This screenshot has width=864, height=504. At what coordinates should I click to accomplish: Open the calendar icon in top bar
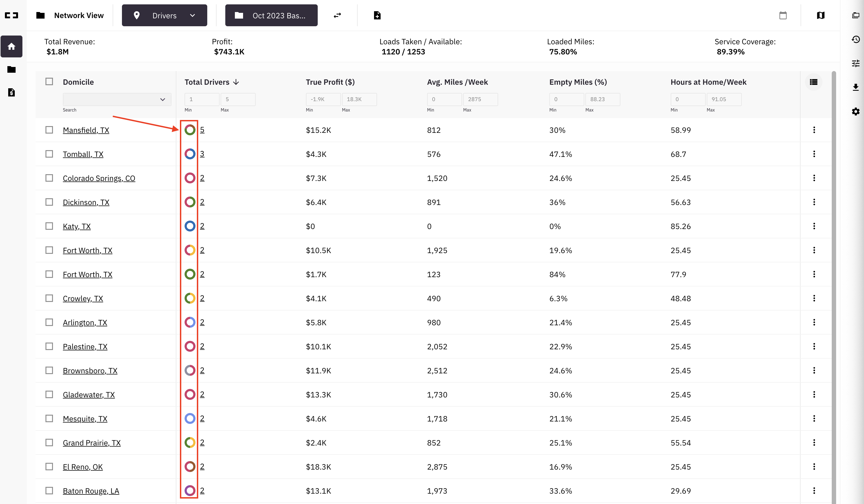pyautogui.click(x=783, y=15)
